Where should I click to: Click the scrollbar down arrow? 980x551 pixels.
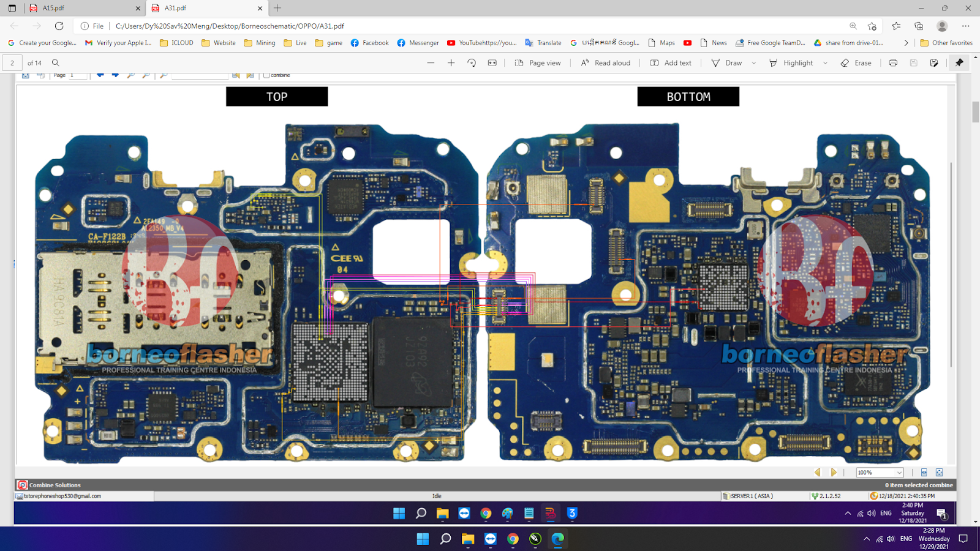975,522
